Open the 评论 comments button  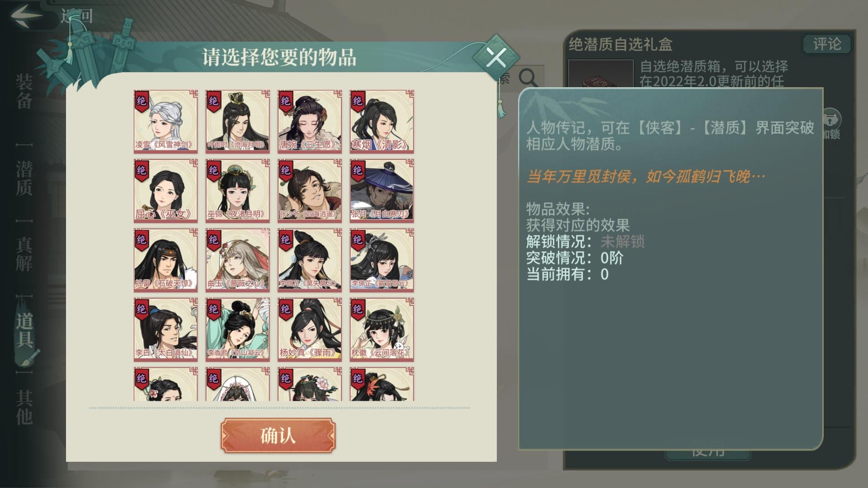click(827, 44)
